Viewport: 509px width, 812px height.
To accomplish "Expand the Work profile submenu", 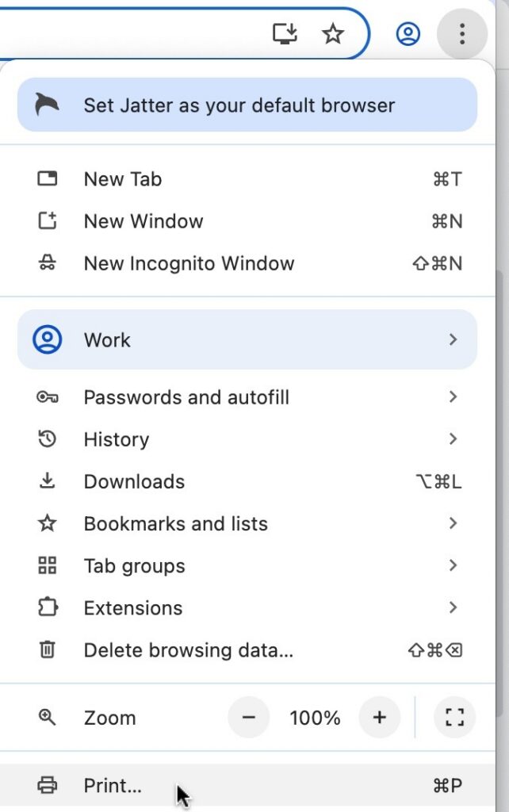I will (x=247, y=340).
